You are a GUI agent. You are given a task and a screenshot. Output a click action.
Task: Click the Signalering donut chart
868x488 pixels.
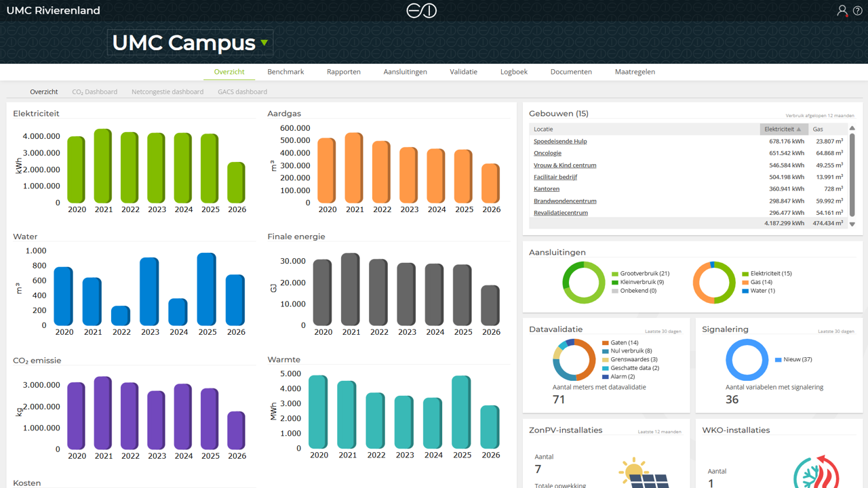[x=747, y=359]
